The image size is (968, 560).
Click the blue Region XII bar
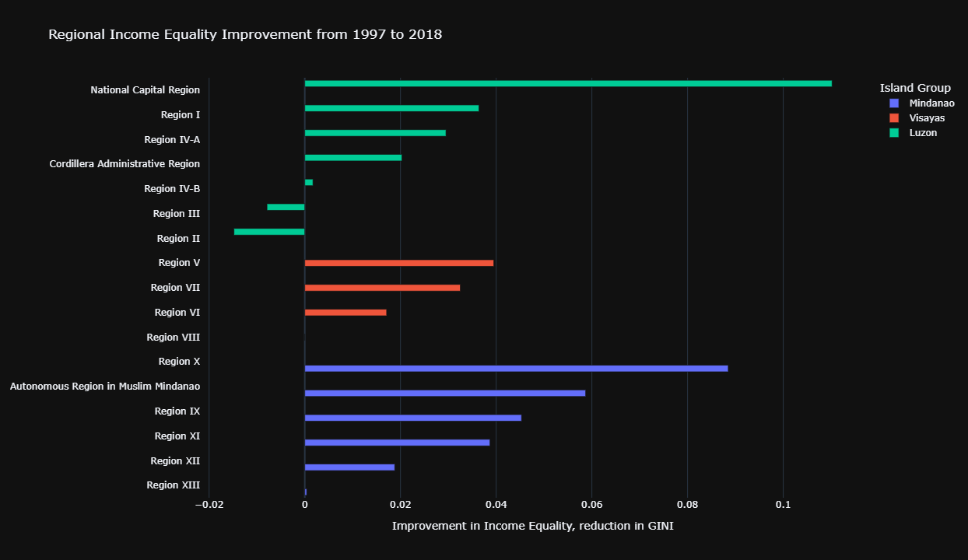pos(349,467)
